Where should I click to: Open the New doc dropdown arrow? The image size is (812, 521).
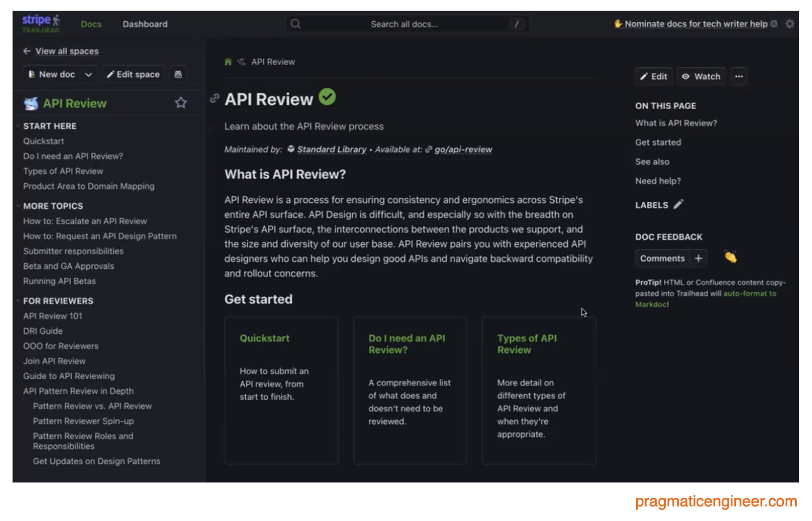88,75
